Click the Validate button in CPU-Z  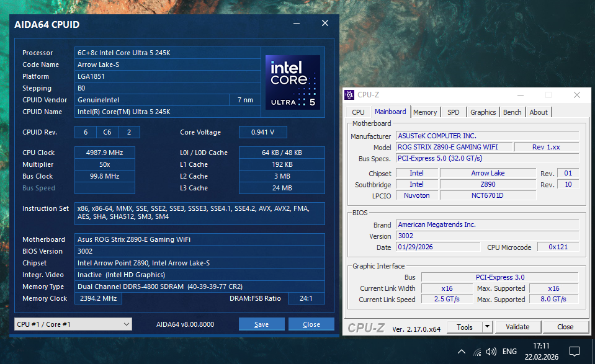tap(517, 327)
